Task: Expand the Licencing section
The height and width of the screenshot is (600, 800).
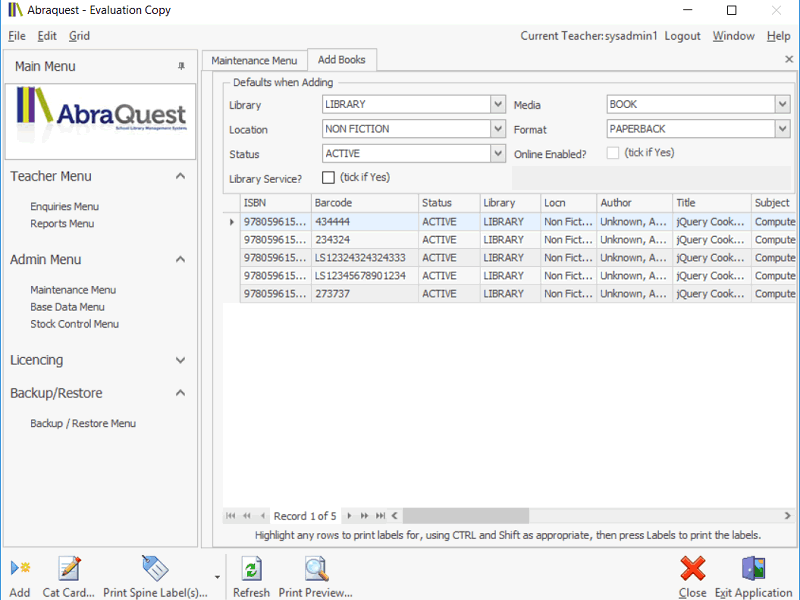Action: coord(180,360)
